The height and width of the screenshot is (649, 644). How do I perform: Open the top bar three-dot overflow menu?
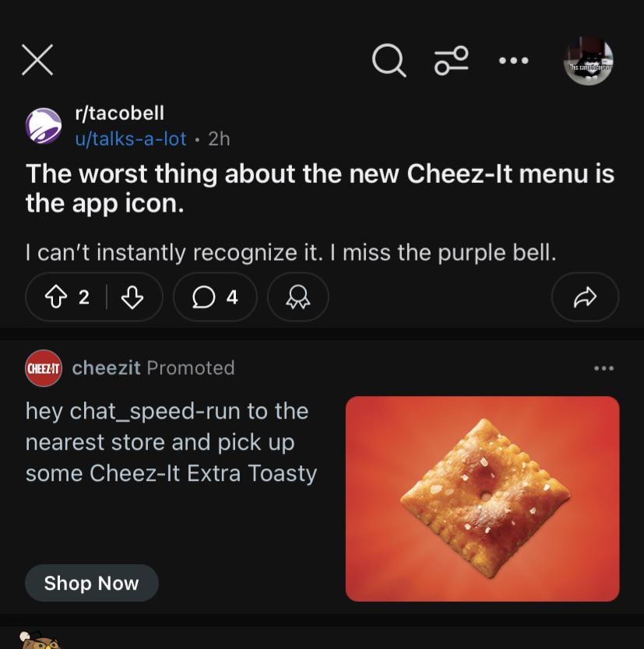pos(514,60)
